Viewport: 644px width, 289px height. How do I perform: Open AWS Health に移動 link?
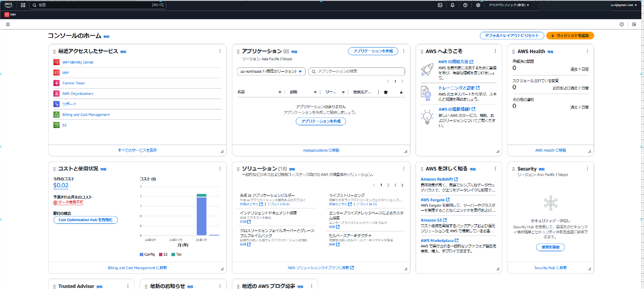[x=551, y=151]
